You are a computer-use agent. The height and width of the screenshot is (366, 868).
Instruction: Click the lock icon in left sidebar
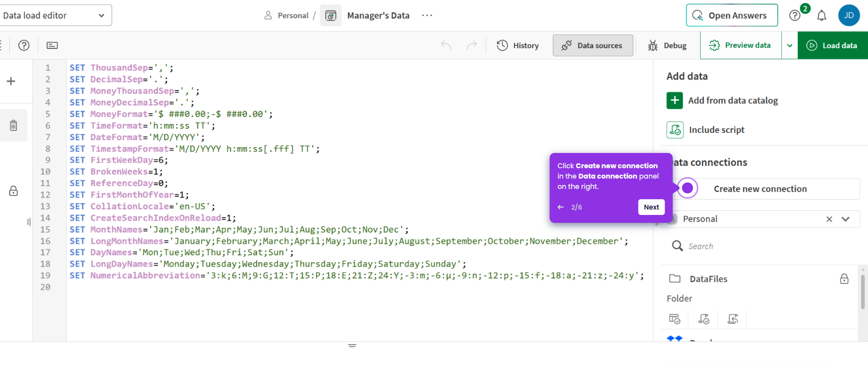pyautogui.click(x=13, y=191)
